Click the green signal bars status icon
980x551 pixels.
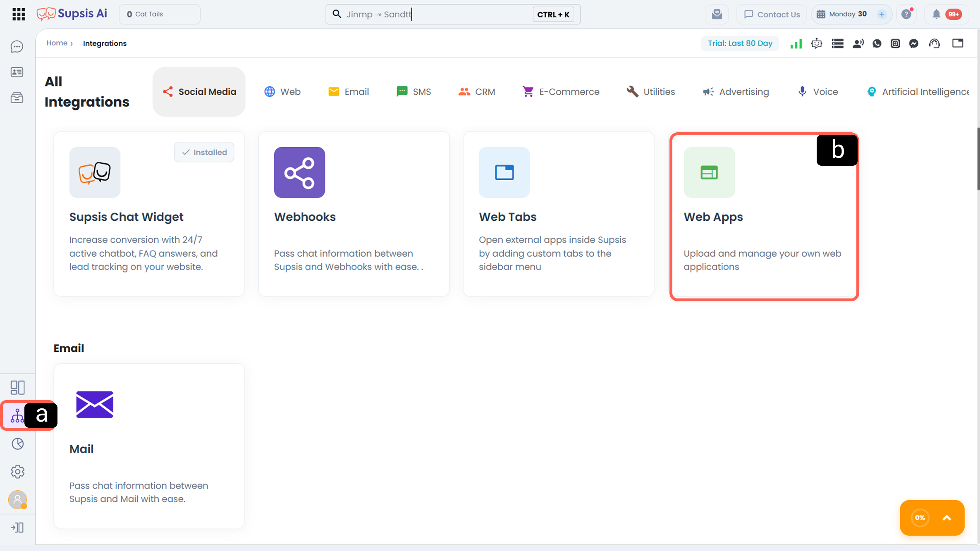[796, 43]
